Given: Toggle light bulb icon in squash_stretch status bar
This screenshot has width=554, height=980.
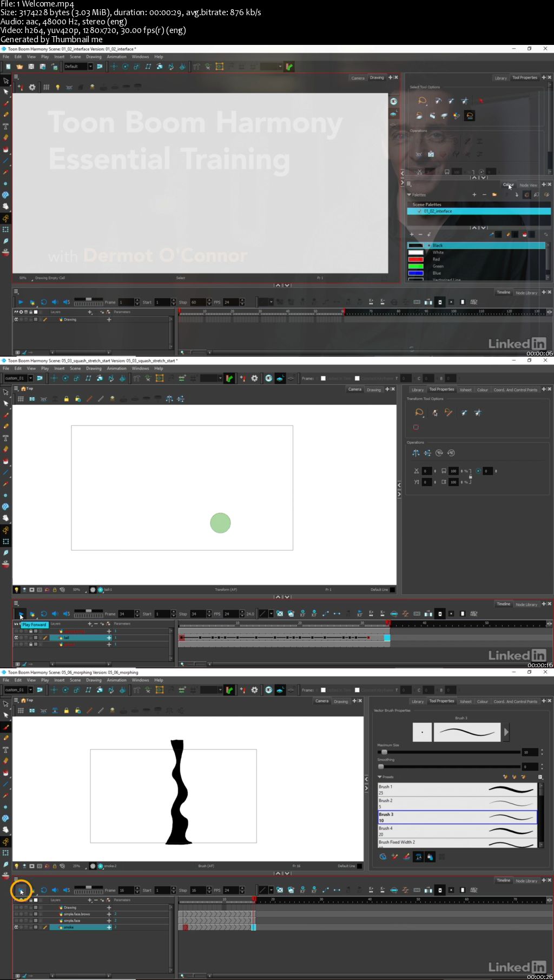Looking at the screenshot, I should tap(17, 589).
